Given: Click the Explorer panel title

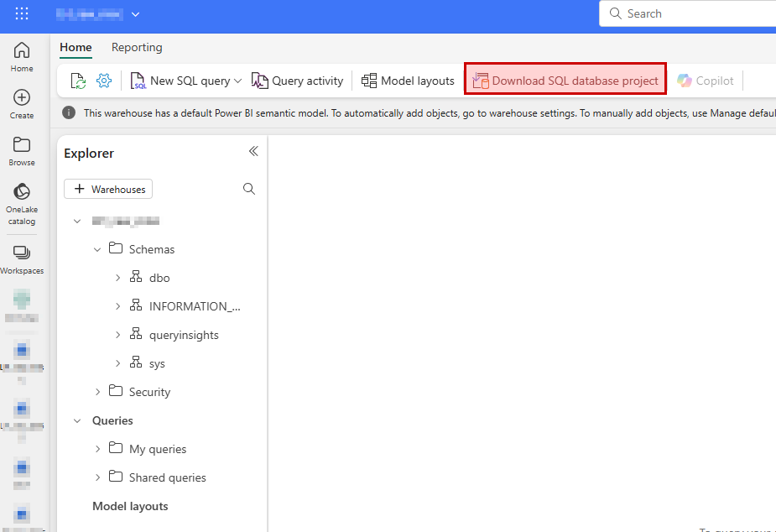Looking at the screenshot, I should [x=89, y=154].
